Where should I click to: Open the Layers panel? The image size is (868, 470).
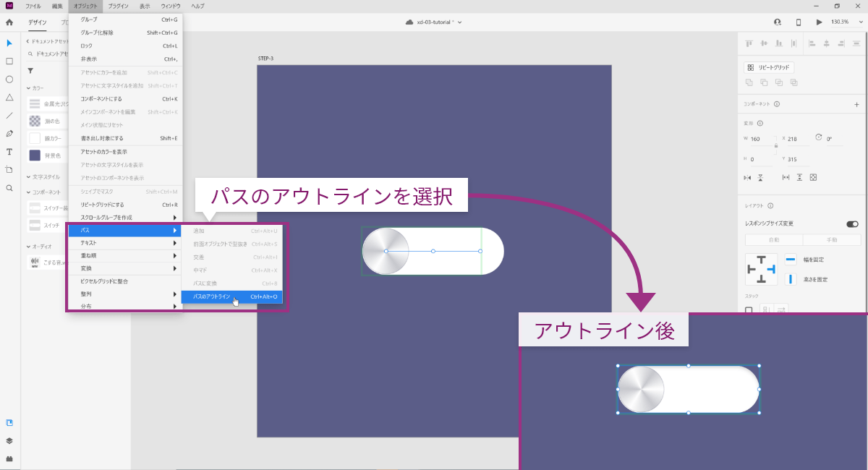(9, 440)
